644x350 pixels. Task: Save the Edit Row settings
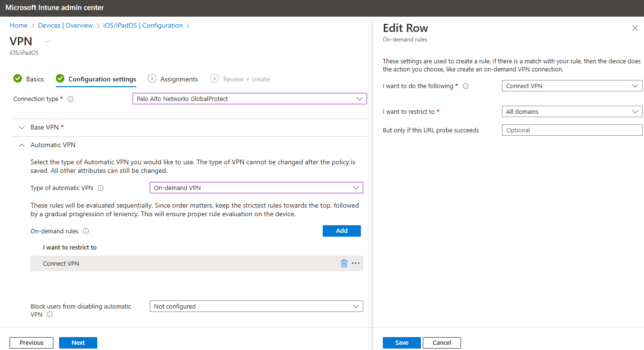point(401,342)
